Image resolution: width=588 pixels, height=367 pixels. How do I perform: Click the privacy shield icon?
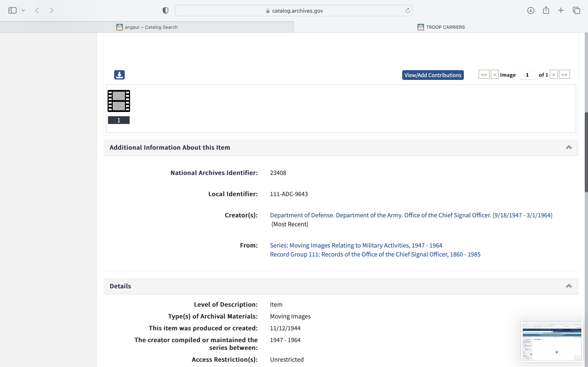[165, 10]
